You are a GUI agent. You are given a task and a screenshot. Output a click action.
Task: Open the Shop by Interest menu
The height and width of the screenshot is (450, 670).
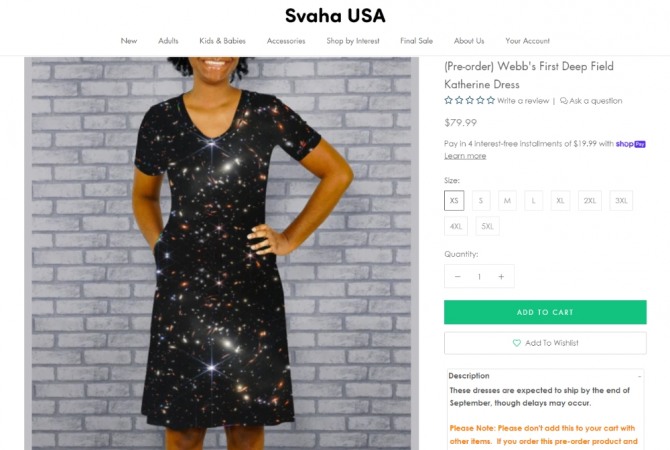tap(352, 41)
